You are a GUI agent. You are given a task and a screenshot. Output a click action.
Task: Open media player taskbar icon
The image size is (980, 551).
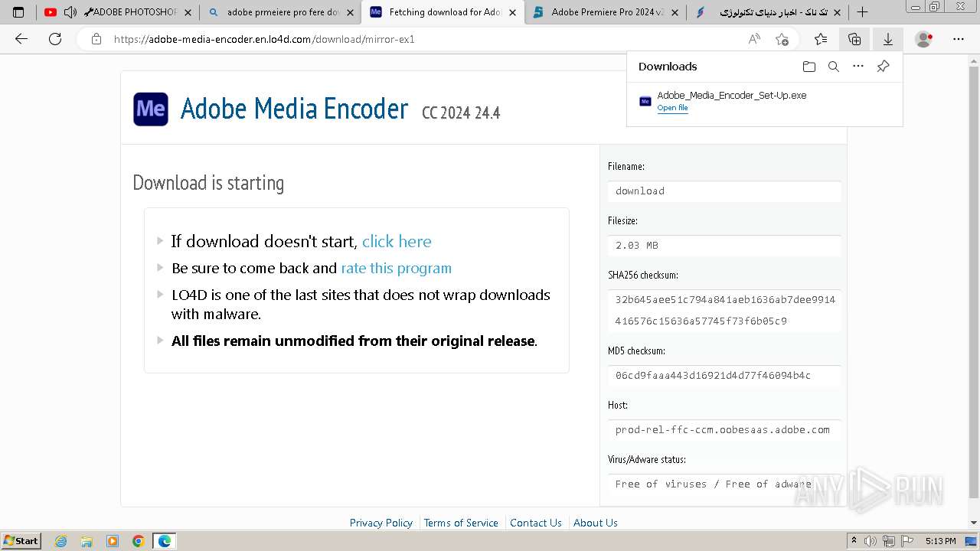tap(113, 541)
